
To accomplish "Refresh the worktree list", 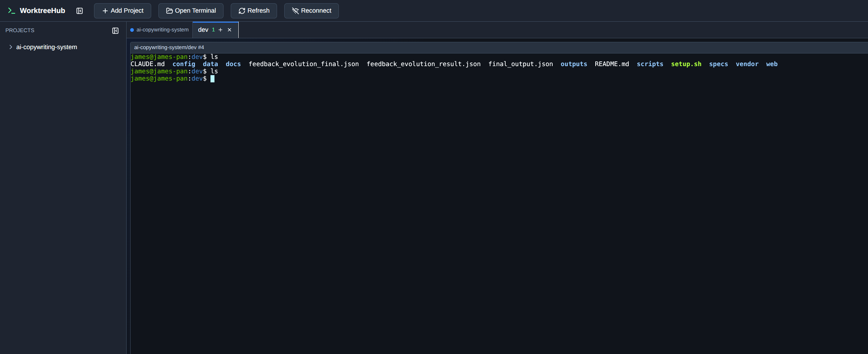I will (x=254, y=11).
